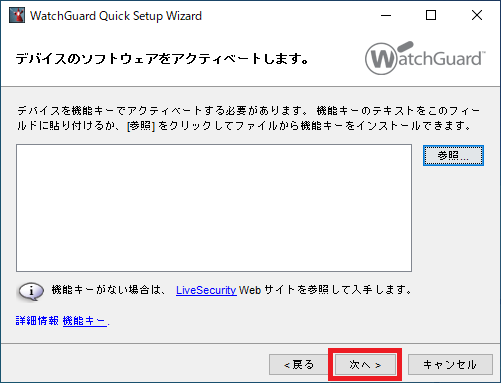Viewport: 501px width, 383px height.
Task: Proceed with the 次へ > button
Action: (365, 365)
